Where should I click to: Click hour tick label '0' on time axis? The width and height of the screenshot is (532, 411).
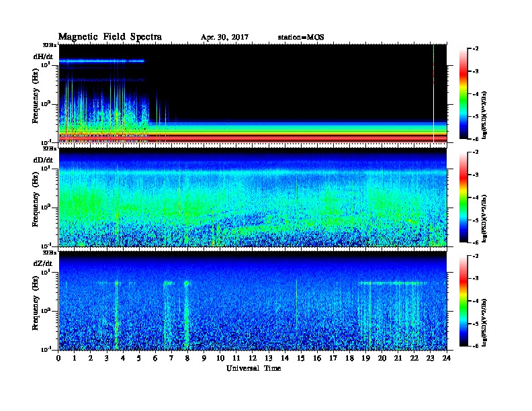(x=58, y=358)
